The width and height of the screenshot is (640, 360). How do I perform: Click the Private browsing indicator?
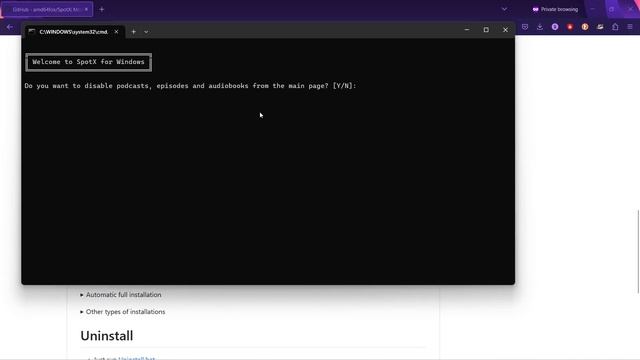(555, 9)
